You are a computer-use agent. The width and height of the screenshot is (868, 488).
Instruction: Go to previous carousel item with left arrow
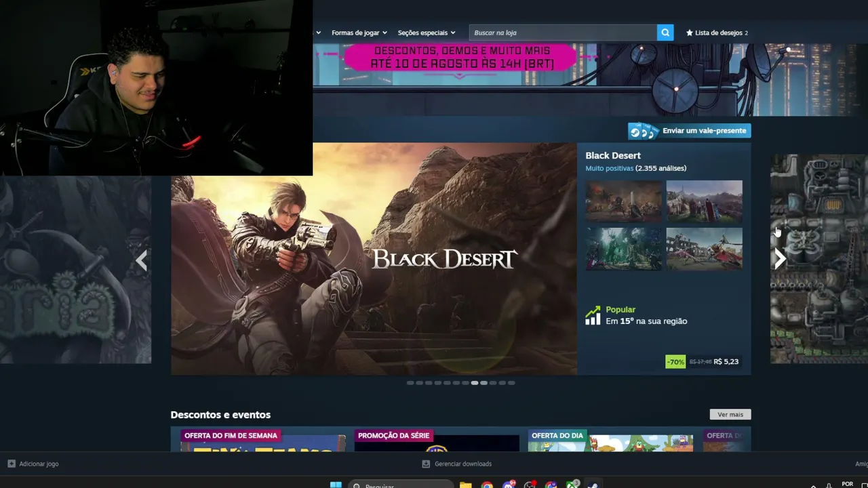pos(141,260)
